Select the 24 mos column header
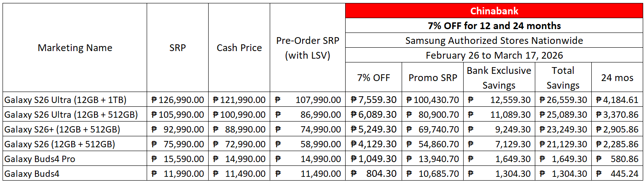644x184 pixels. click(617, 77)
